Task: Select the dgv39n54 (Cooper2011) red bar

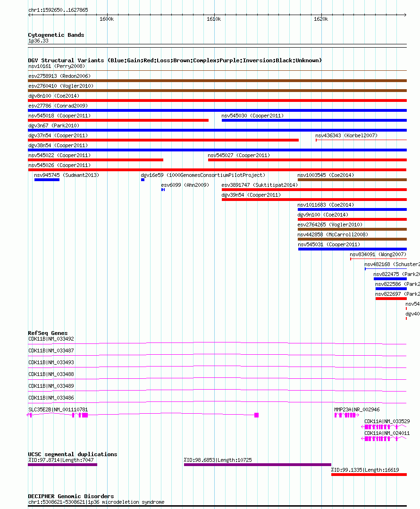Action: [x=314, y=200]
